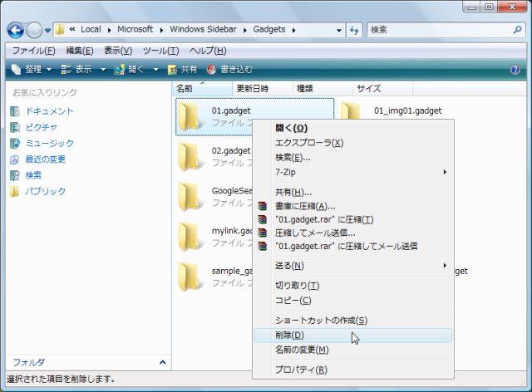Click the 開く toolbar button
Viewport: 532px width, 392px height.
[130, 70]
